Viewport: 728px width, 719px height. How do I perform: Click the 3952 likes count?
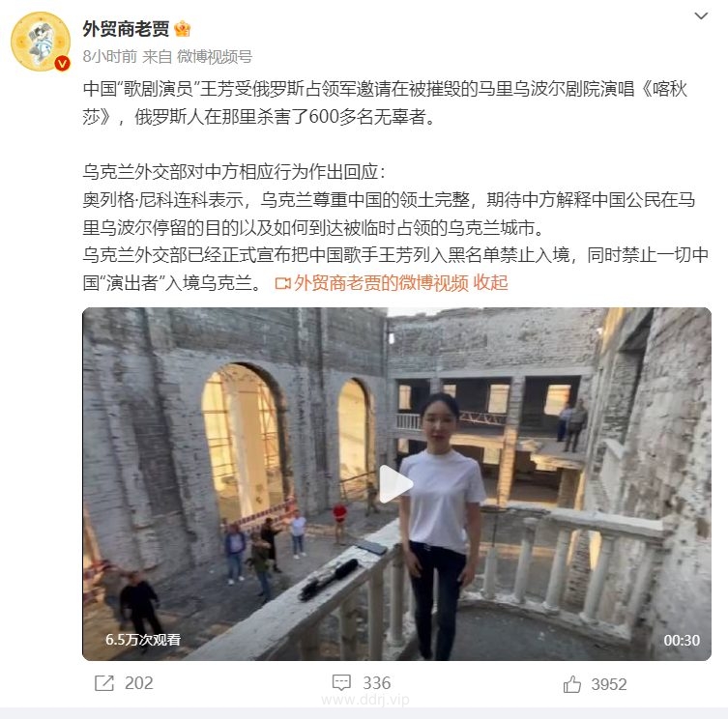pyautogui.click(x=609, y=684)
